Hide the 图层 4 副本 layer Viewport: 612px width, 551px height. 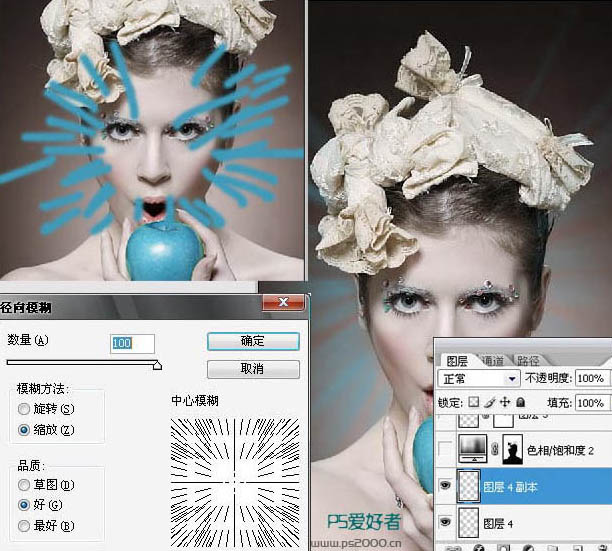coord(445,484)
